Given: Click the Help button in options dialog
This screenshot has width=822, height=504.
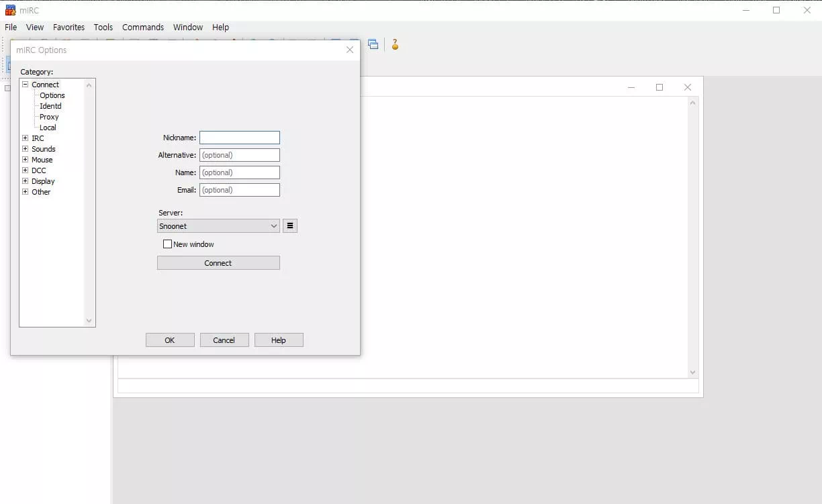Looking at the screenshot, I should [279, 340].
